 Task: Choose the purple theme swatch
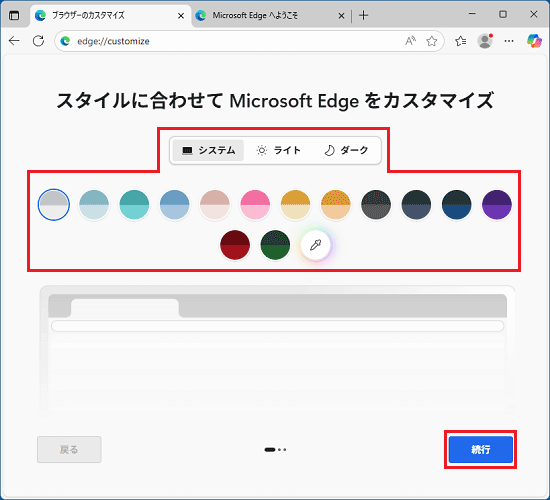497,205
